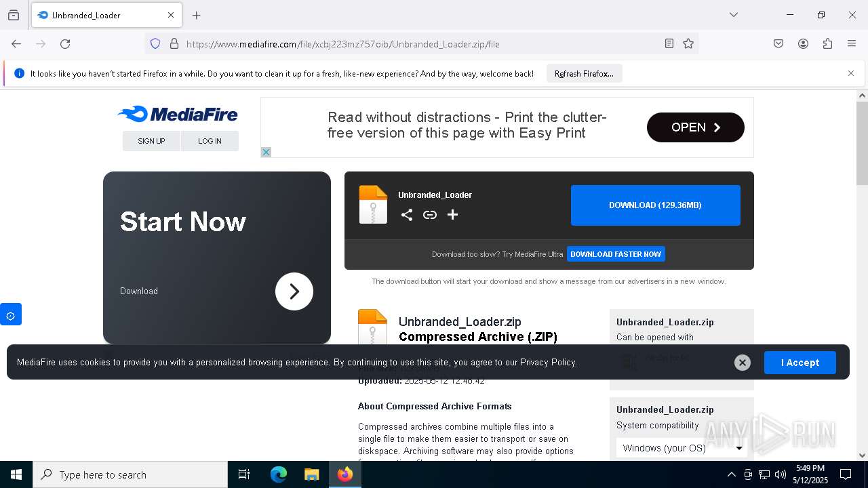Open extensions puzzle icon
868x488 pixels.
click(x=827, y=44)
